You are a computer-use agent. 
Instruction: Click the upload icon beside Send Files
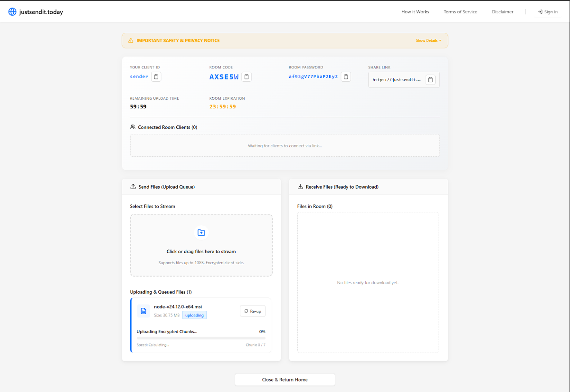133,187
